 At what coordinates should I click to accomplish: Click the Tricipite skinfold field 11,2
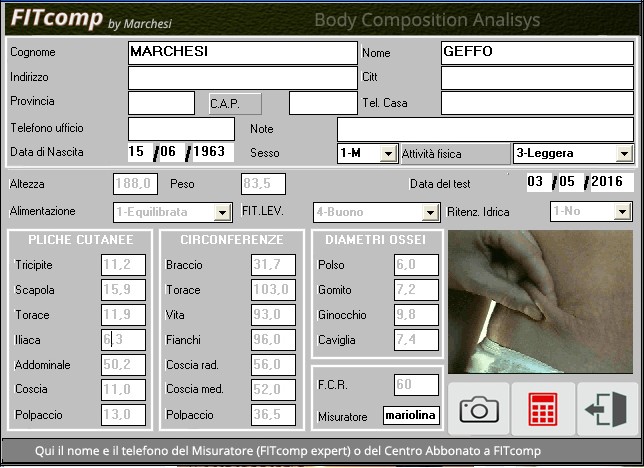point(123,265)
